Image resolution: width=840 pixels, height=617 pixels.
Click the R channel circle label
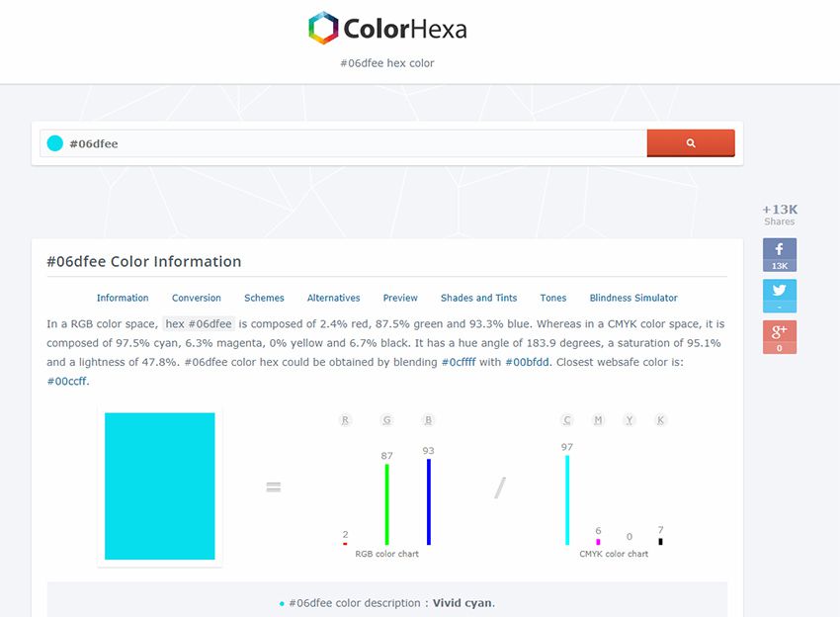(346, 420)
